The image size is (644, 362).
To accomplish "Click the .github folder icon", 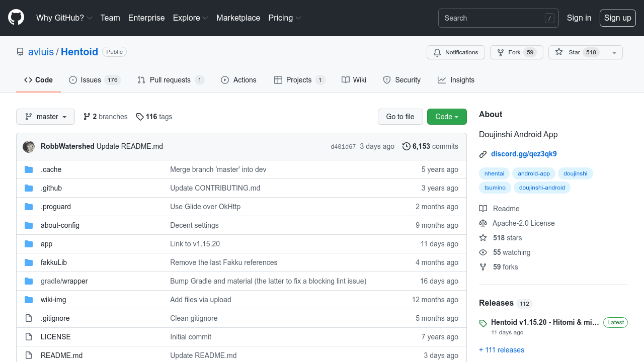I will click(x=29, y=188).
